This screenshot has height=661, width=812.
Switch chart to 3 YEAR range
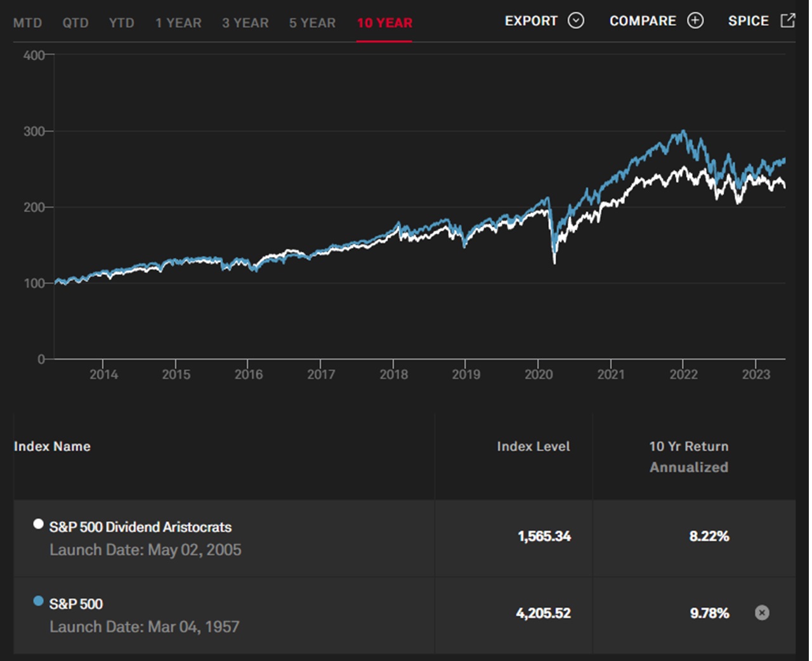pyautogui.click(x=245, y=23)
